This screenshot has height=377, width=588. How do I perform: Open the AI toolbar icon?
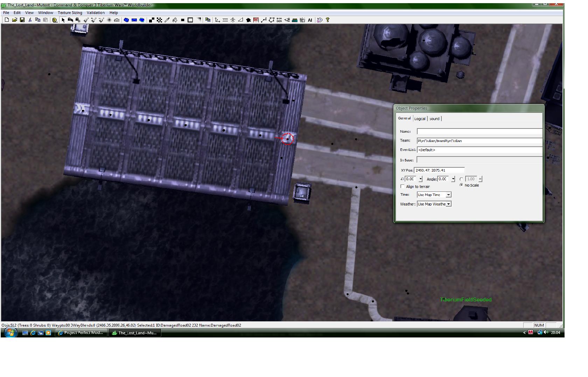coord(310,20)
